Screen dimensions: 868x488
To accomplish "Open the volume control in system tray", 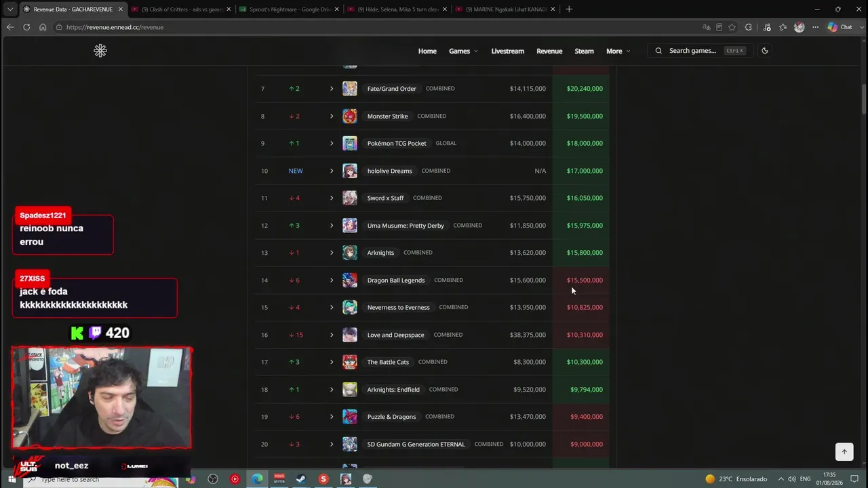I will click(791, 479).
